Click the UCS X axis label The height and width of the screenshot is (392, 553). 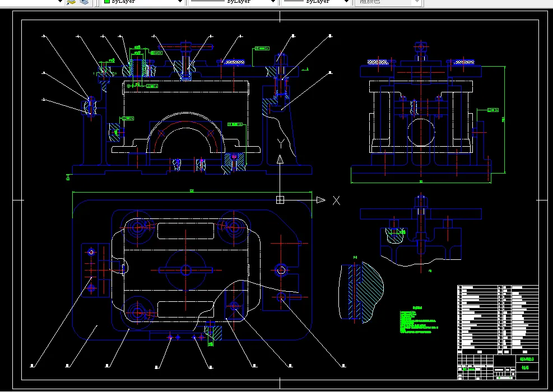click(x=337, y=200)
